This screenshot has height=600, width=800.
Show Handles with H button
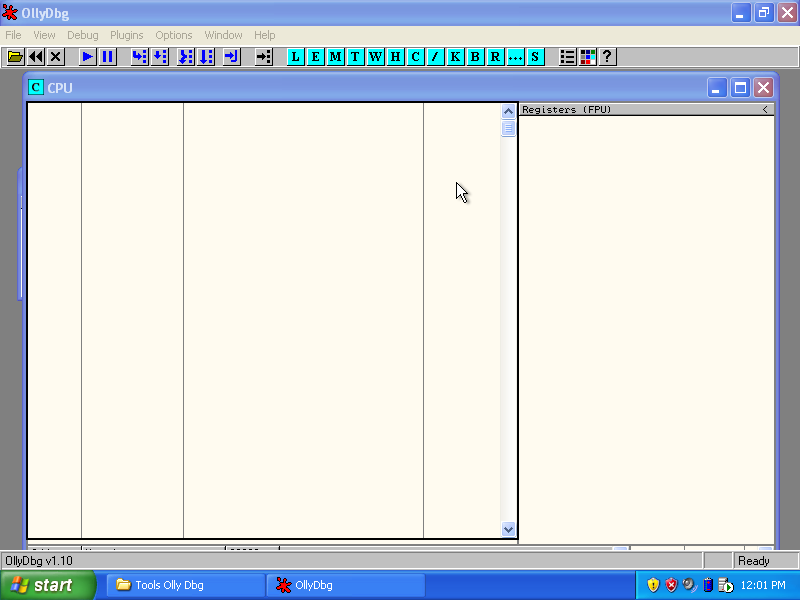tap(395, 57)
